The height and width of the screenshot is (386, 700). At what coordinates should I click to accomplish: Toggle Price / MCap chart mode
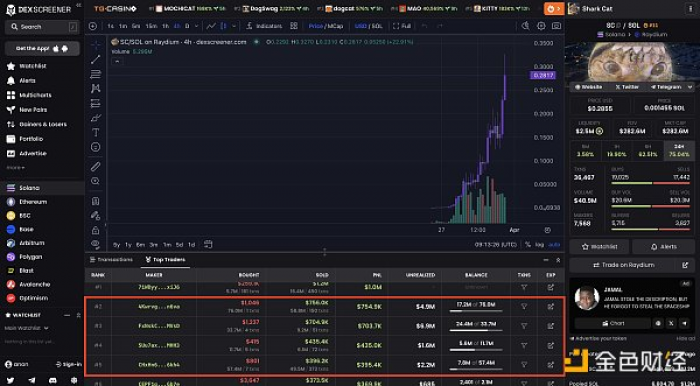tap(326, 26)
